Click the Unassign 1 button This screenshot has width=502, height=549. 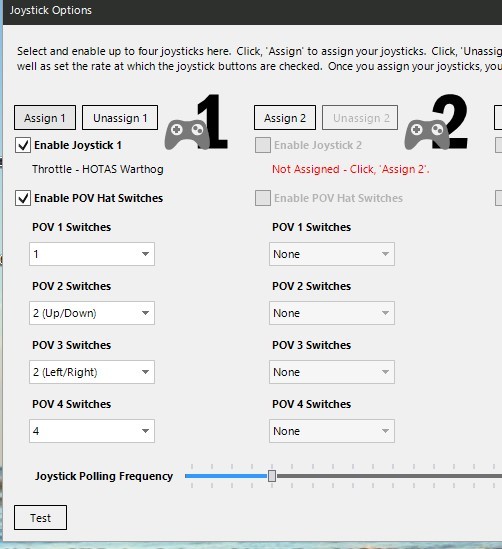click(120, 118)
